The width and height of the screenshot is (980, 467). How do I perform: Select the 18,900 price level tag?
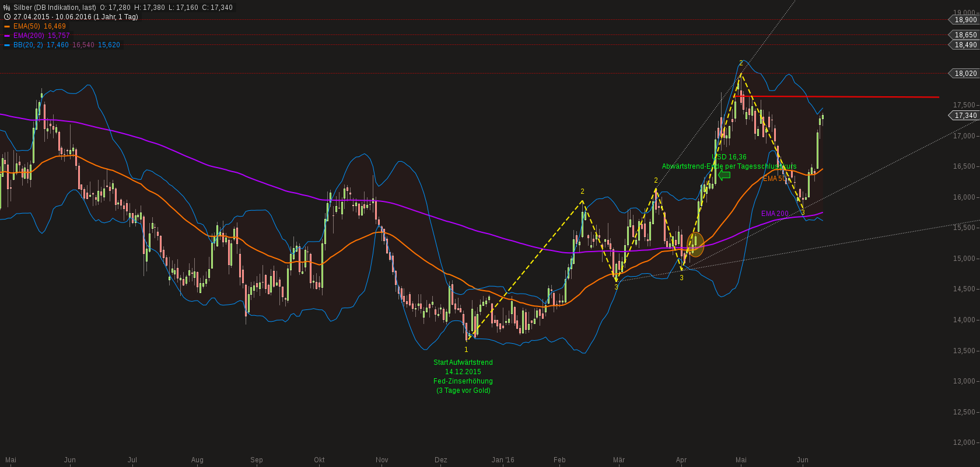[x=964, y=20]
